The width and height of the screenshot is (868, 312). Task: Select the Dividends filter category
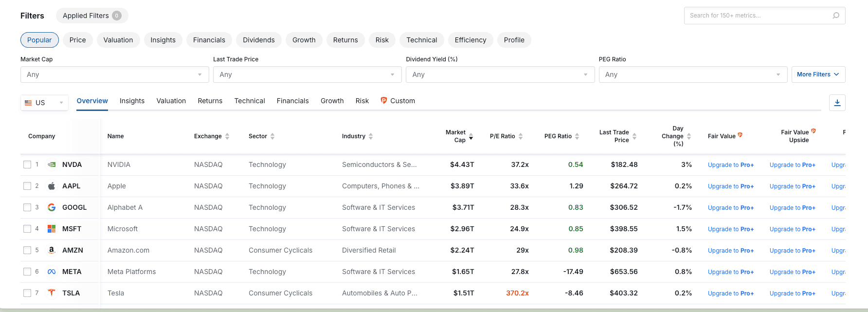258,40
